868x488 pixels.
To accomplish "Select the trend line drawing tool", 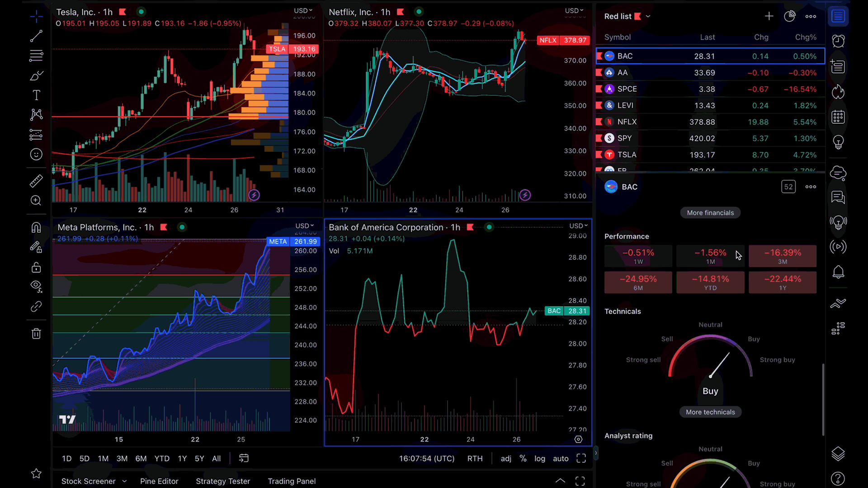I will (36, 36).
